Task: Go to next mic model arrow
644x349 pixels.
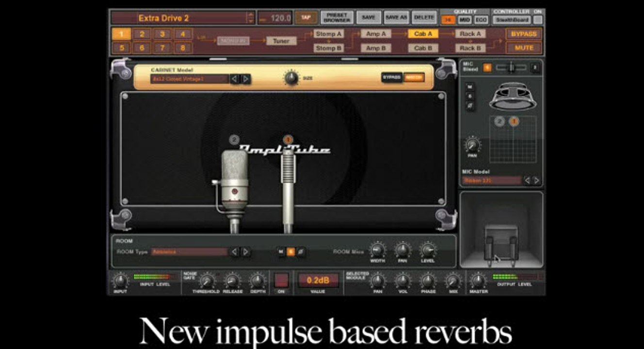Action: pos(536,180)
